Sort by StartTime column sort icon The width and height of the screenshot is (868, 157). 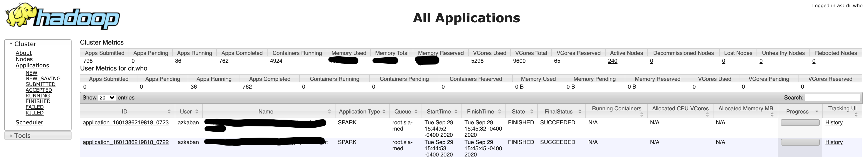point(456,111)
